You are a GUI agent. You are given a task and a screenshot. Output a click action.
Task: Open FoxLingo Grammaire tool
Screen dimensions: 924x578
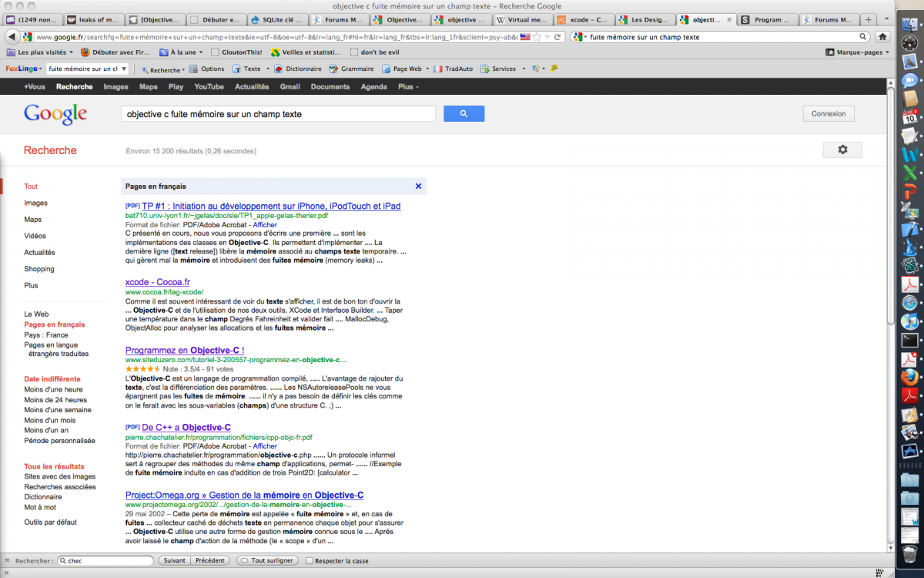[x=351, y=69]
